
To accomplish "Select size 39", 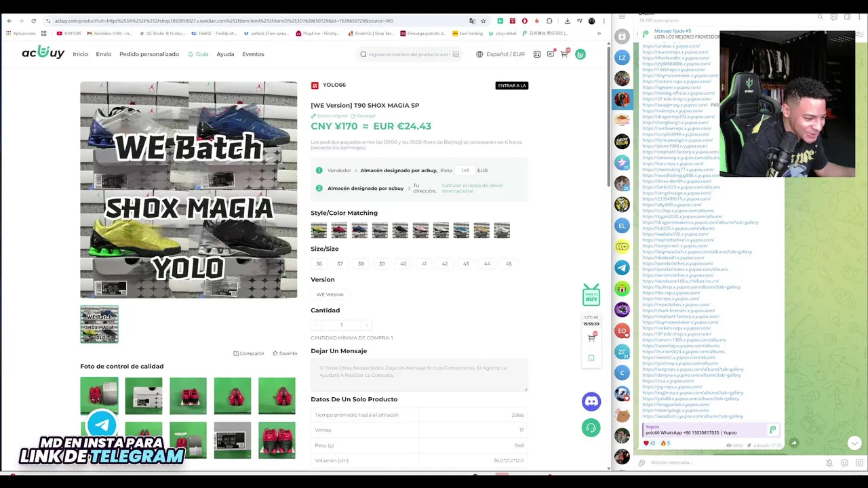I will 382,264.
